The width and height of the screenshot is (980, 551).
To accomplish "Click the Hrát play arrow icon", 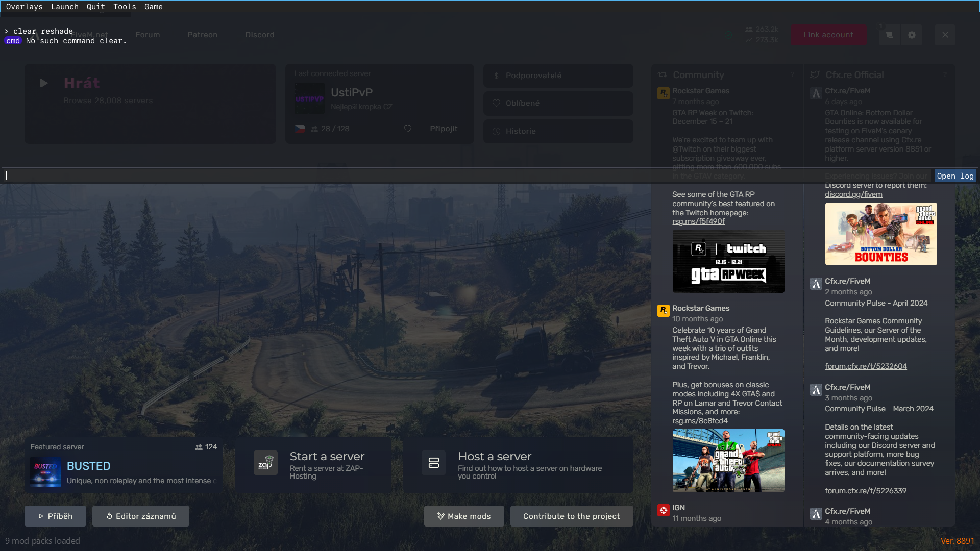I will [44, 83].
